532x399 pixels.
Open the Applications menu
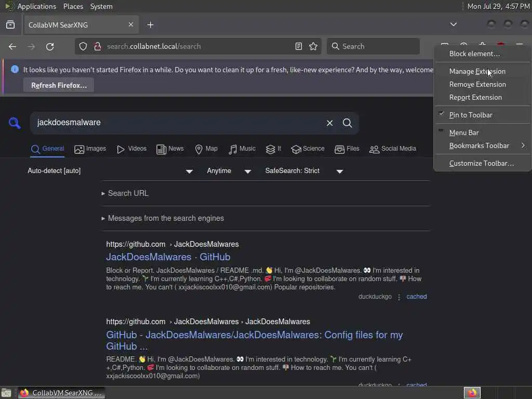coord(37,6)
